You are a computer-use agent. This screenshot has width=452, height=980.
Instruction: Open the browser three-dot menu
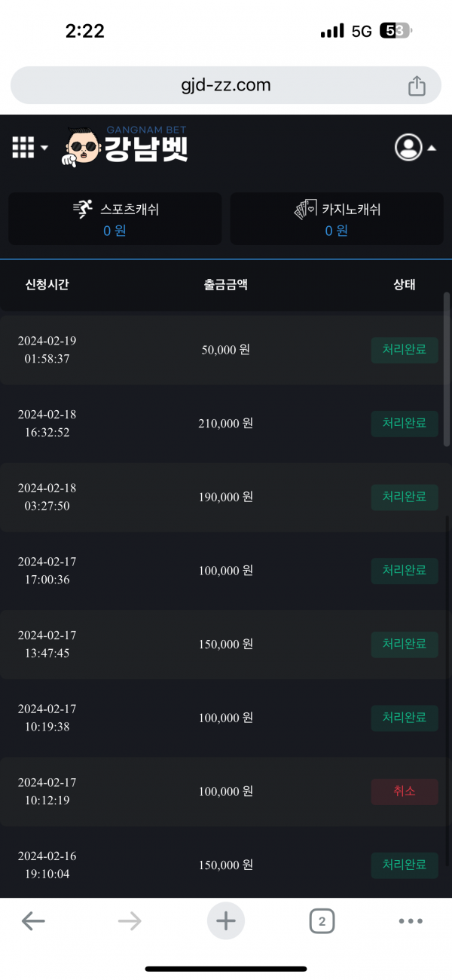point(411,920)
